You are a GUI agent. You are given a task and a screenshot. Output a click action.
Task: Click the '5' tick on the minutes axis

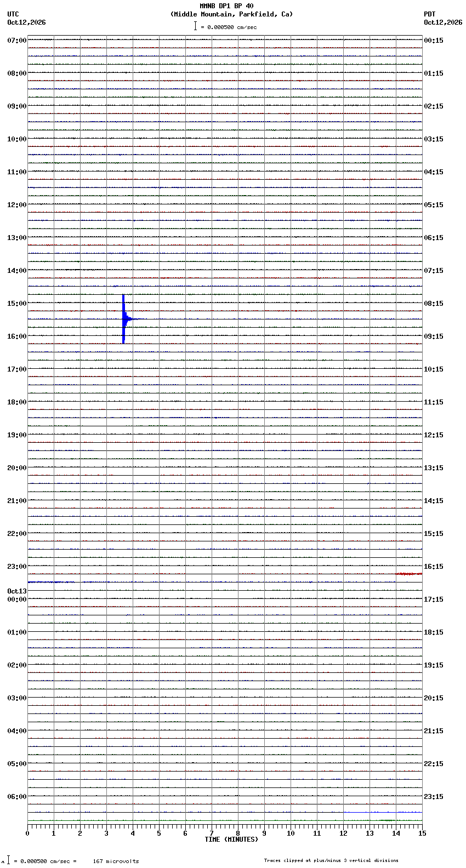(x=159, y=833)
